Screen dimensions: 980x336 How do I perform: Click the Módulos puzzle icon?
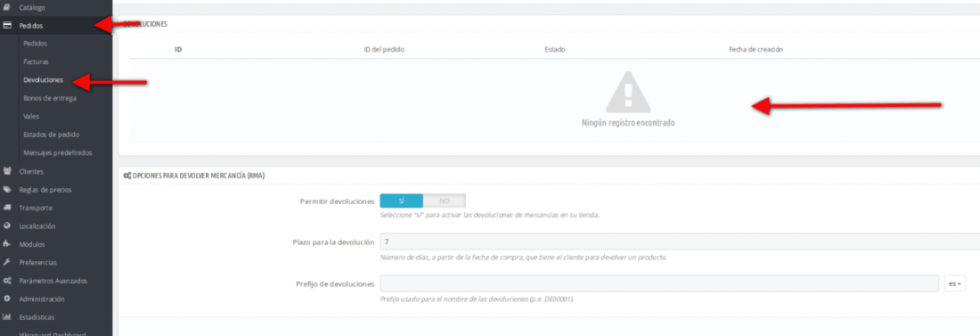pyautogui.click(x=7, y=244)
